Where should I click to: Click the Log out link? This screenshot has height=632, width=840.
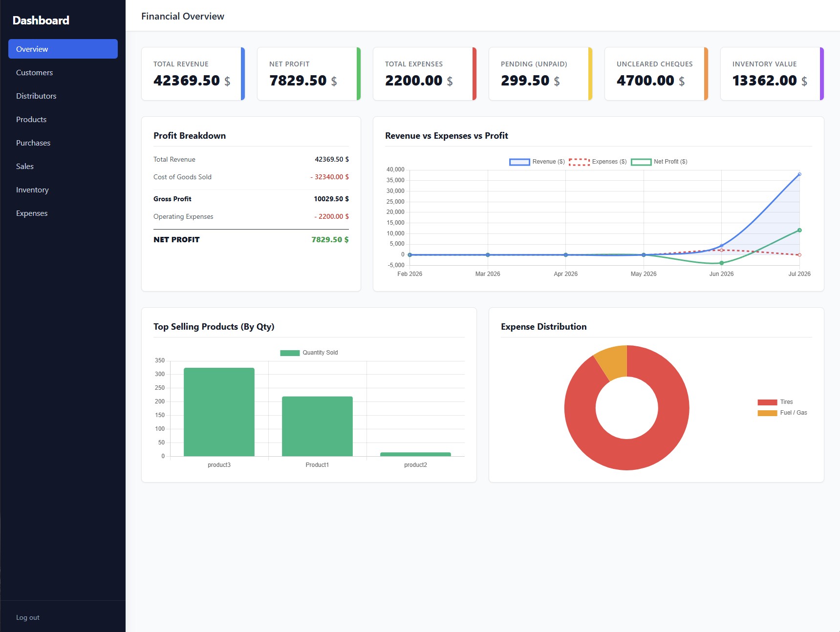(x=28, y=617)
